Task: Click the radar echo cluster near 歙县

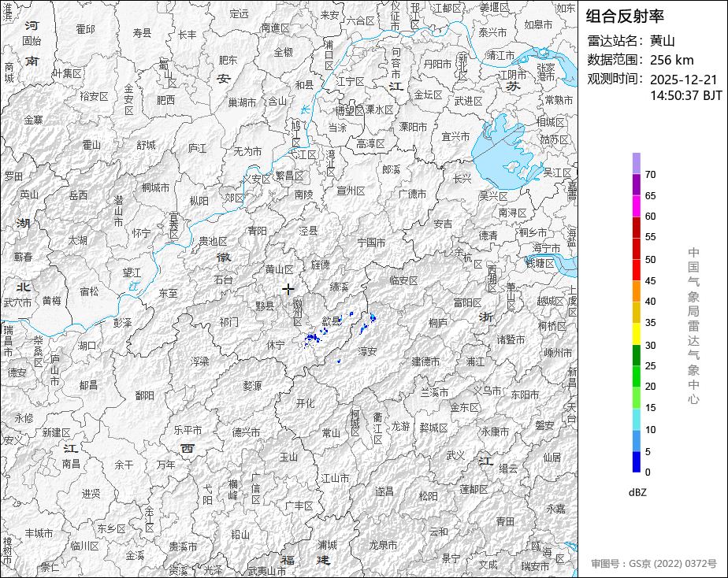Action: [x=312, y=339]
